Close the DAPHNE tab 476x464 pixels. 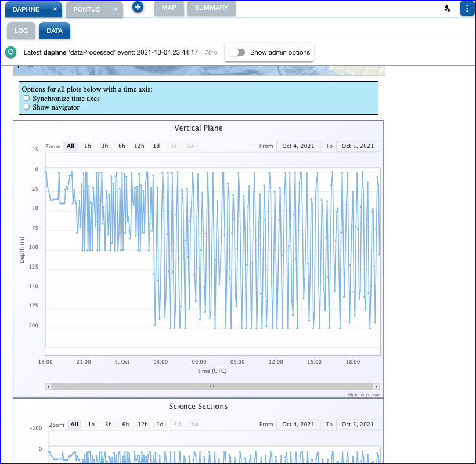point(55,9)
